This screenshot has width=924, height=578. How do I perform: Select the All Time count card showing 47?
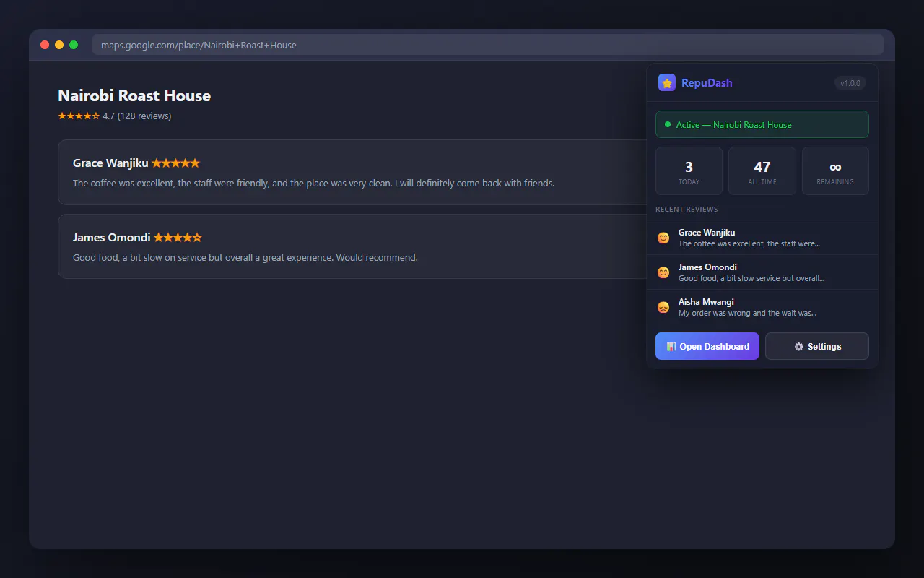762,171
